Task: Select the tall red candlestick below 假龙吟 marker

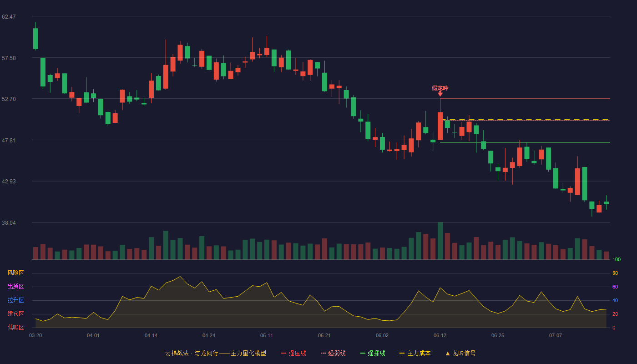Action: pyautogui.click(x=440, y=126)
